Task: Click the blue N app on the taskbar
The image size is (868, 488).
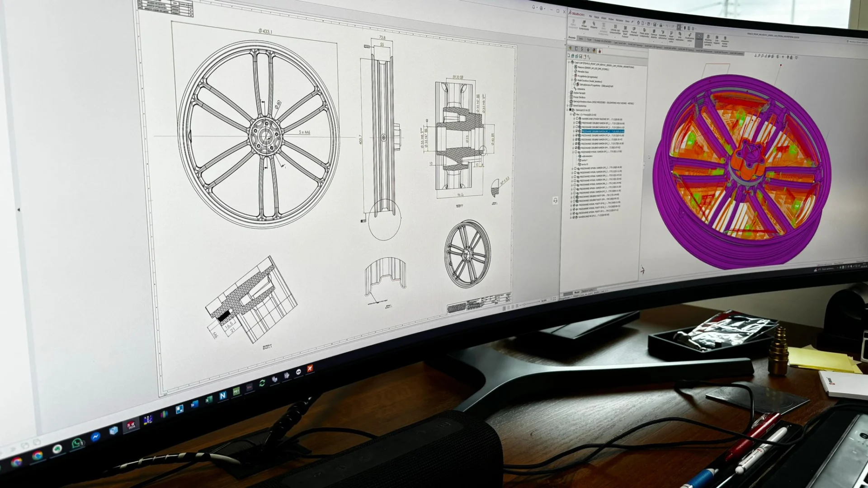Action: [223, 395]
